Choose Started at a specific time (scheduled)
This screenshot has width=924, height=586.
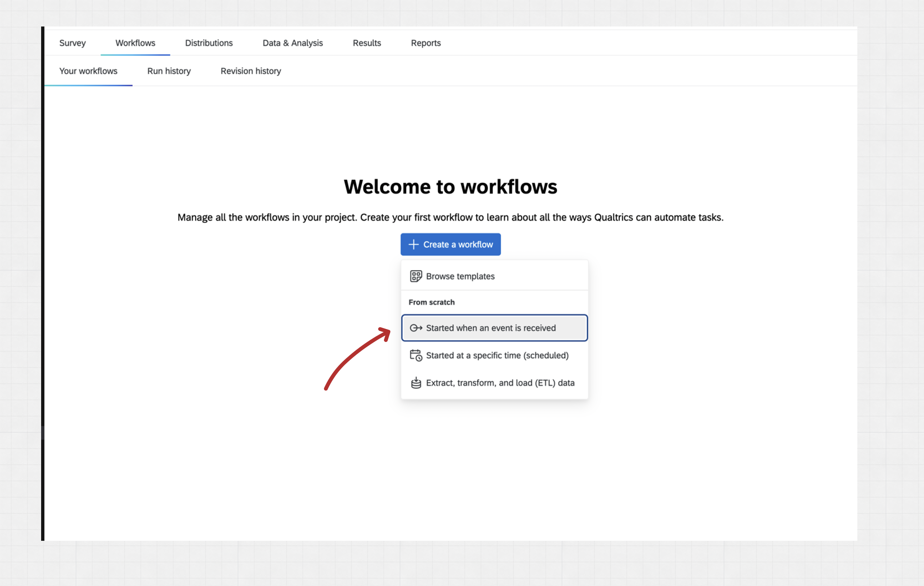tap(497, 356)
